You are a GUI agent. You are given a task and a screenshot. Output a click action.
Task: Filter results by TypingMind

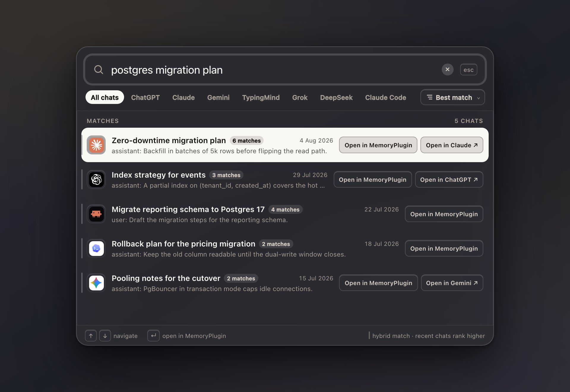(x=261, y=97)
